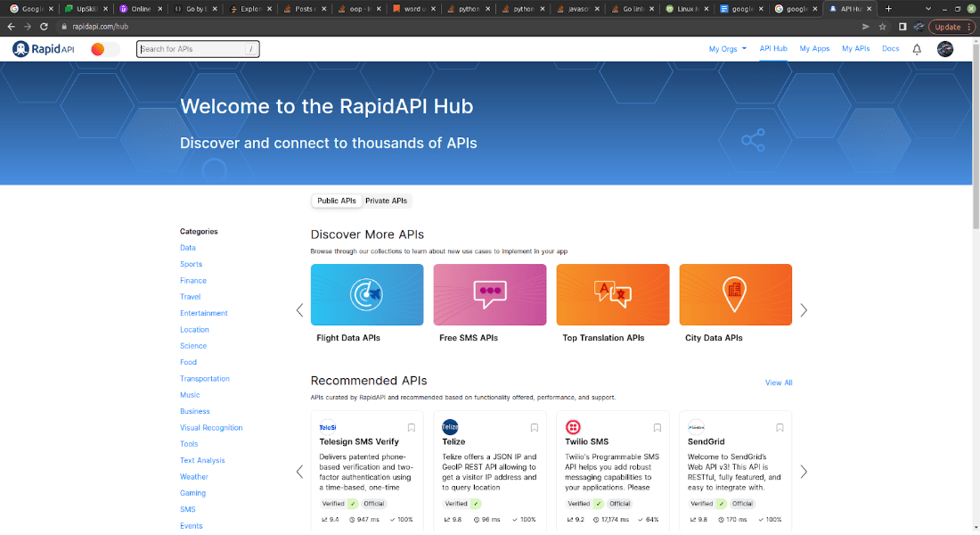Select the Location category
Viewport: 980px width, 535px height.
194,329
